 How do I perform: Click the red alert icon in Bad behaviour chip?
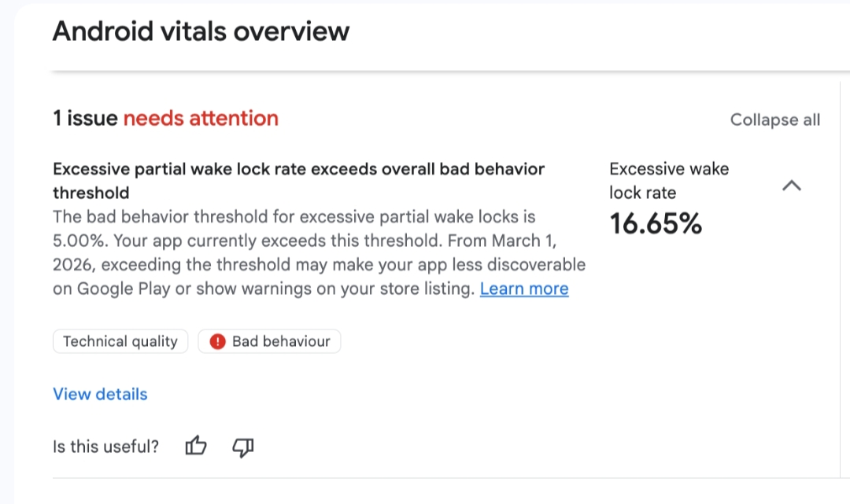218,342
